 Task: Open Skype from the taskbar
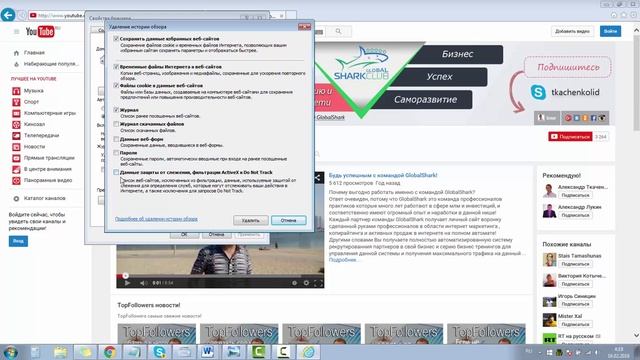[x=159, y=352]
